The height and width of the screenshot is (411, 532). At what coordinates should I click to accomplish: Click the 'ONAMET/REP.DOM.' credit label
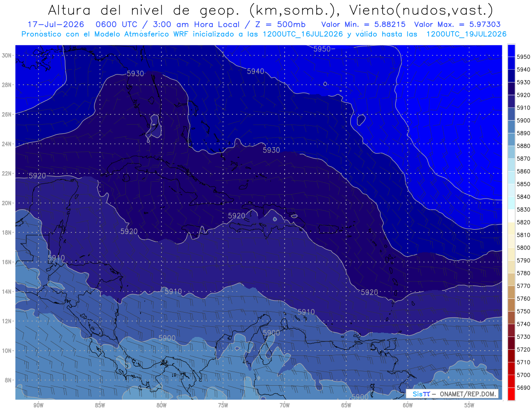coord(468,394)
